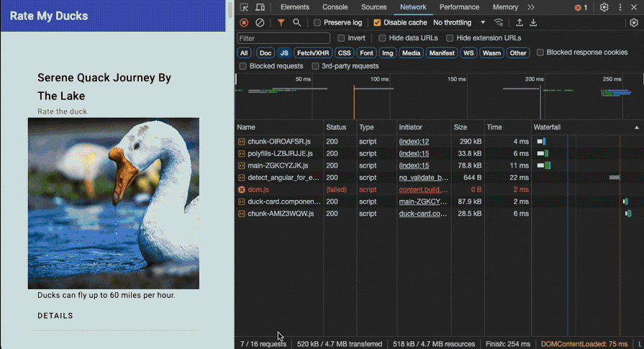Uncheck the Disable cache checkbox
The image size is (644, 349).
click(x=378, y=23)
